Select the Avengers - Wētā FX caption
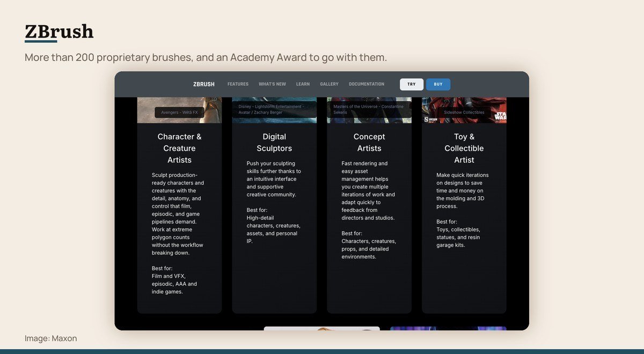This screenshot has height=354, width=644. [179, 113]
